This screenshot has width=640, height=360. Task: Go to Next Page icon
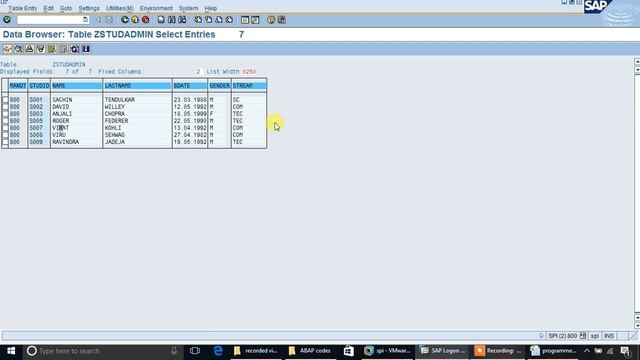click(x=219, y=20)
